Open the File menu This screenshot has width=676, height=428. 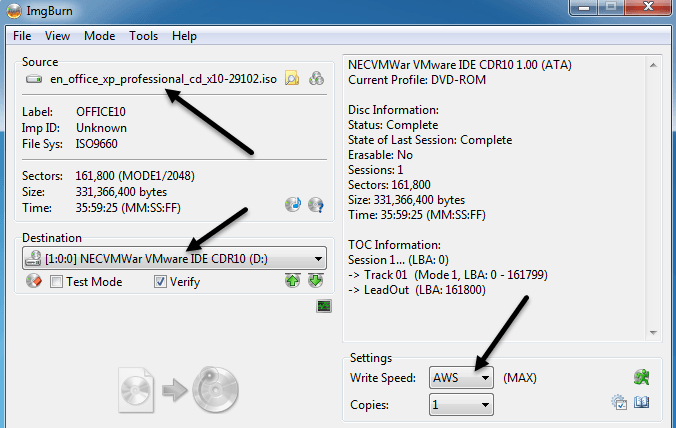22,36
